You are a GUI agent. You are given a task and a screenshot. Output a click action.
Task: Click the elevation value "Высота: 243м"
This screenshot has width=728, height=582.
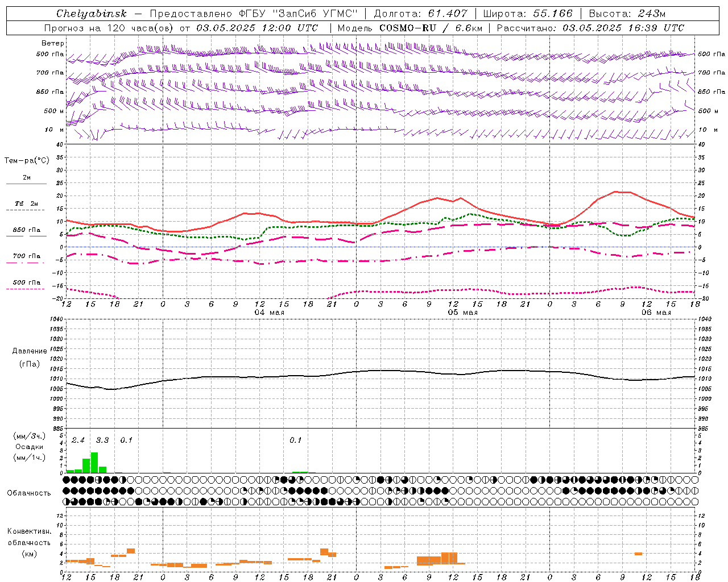tap(627, 14)
